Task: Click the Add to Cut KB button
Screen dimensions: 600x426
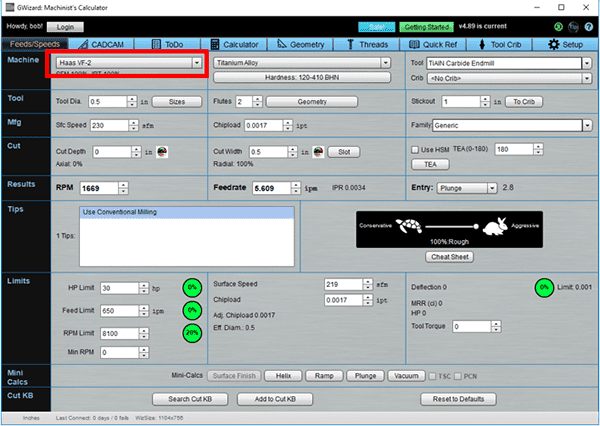Action: click(275, 399)
